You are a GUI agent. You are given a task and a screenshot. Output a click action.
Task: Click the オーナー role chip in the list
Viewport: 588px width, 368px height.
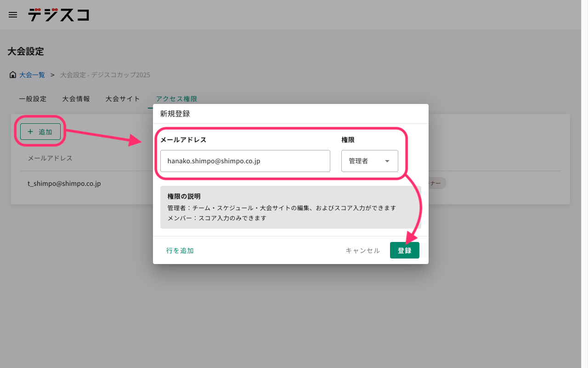pos(434,183)
